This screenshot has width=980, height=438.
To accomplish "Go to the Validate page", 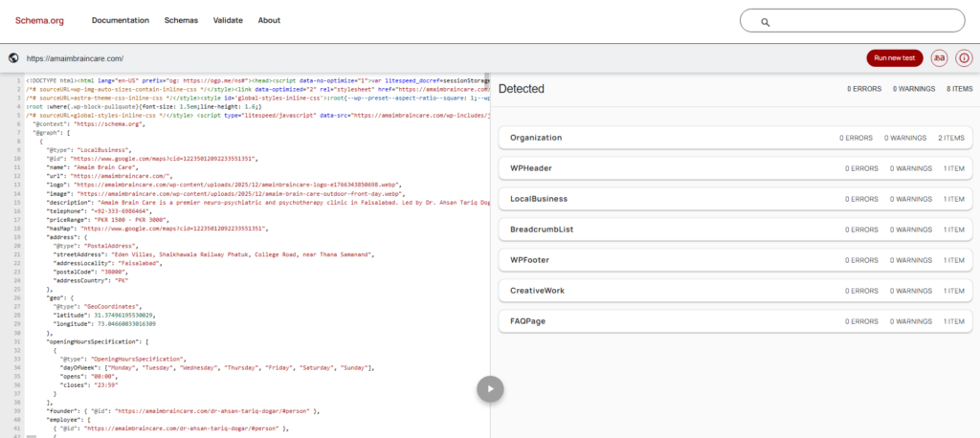I will (x=228, y=21).
